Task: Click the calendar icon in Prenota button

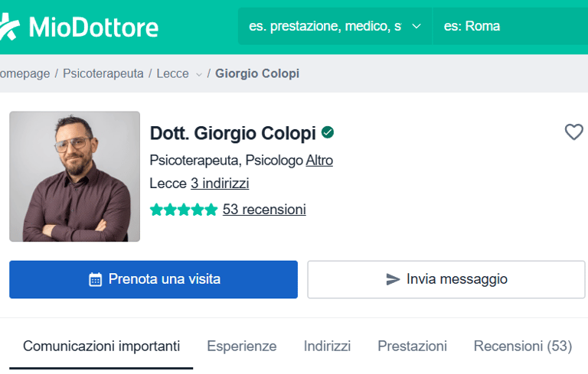Action: coord(95,280)
